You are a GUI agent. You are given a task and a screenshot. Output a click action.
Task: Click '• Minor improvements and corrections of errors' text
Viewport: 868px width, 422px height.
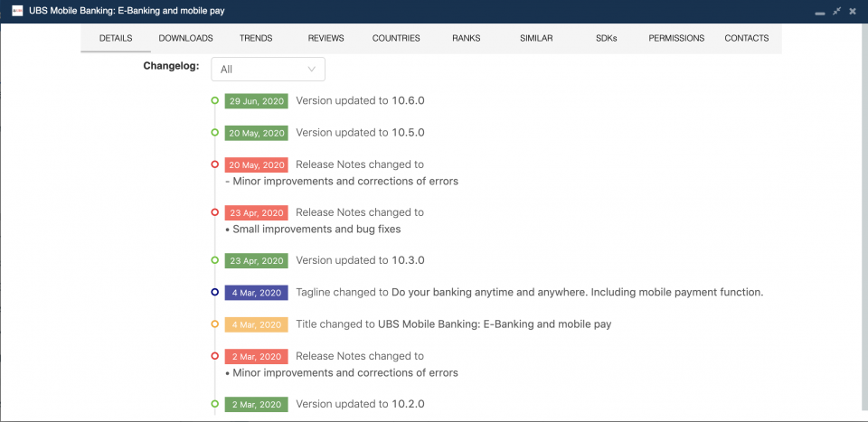coord(342,373)
